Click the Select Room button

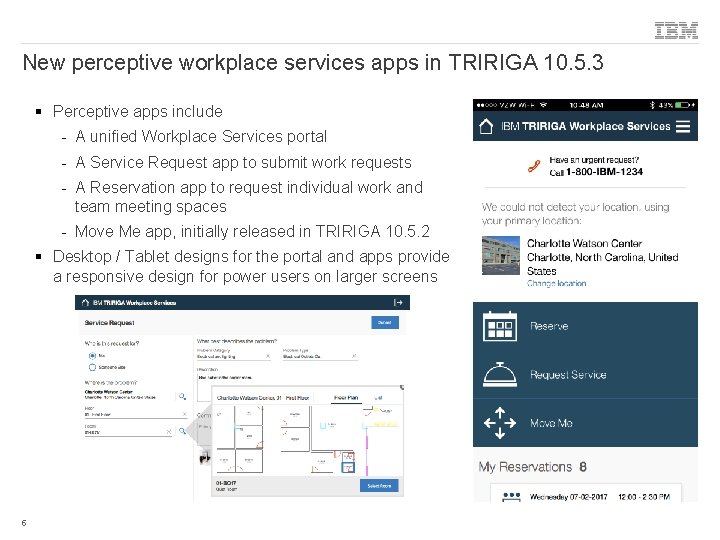pyautogui.click(x=379, y=486)
